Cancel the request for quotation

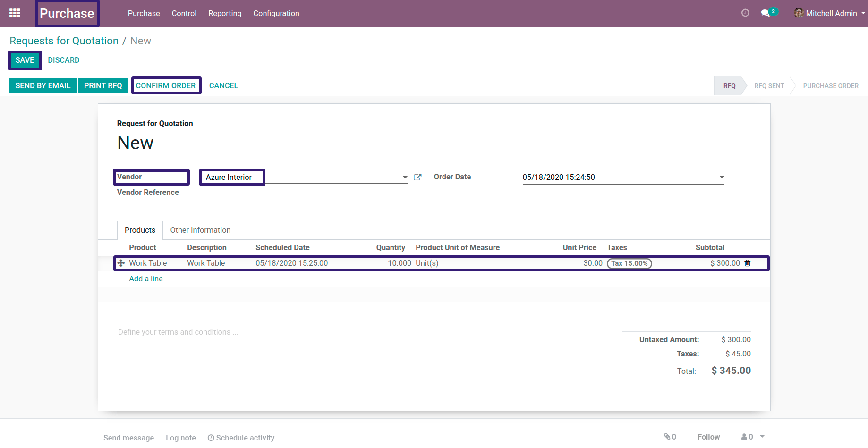click(x=223, y=85)
